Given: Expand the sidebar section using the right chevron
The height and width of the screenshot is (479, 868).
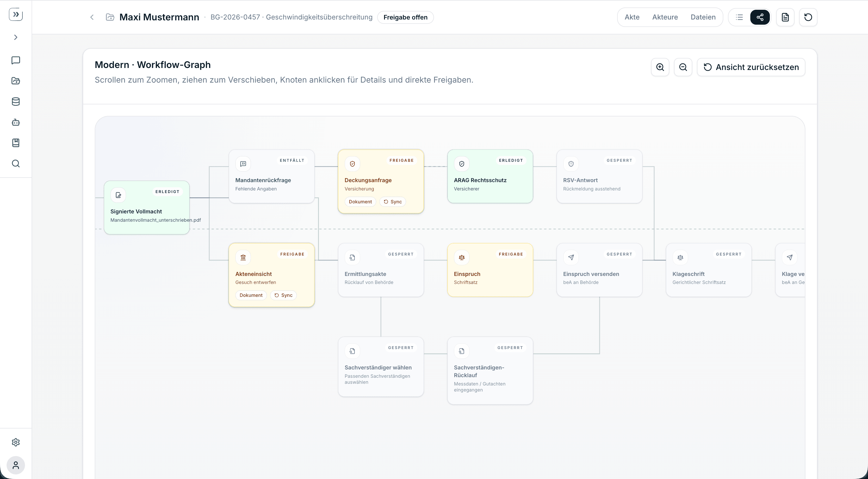Looking at the screenshot, I should (15, 37).
